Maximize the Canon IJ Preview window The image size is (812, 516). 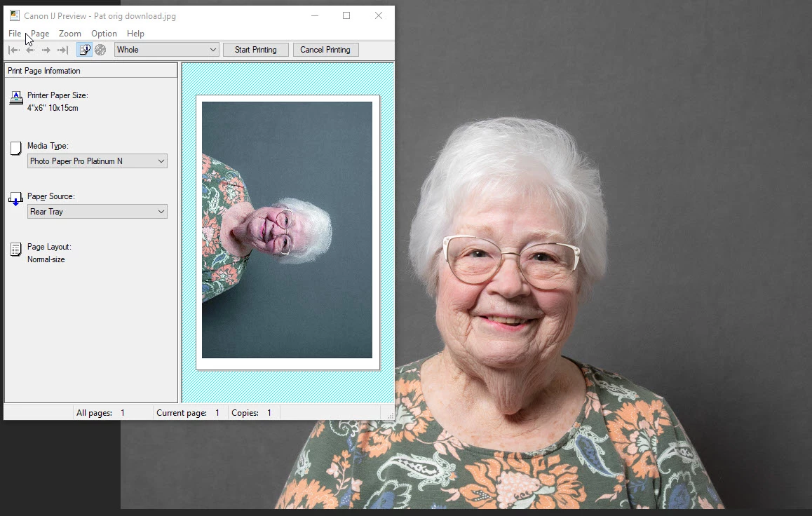coord(346,15)
